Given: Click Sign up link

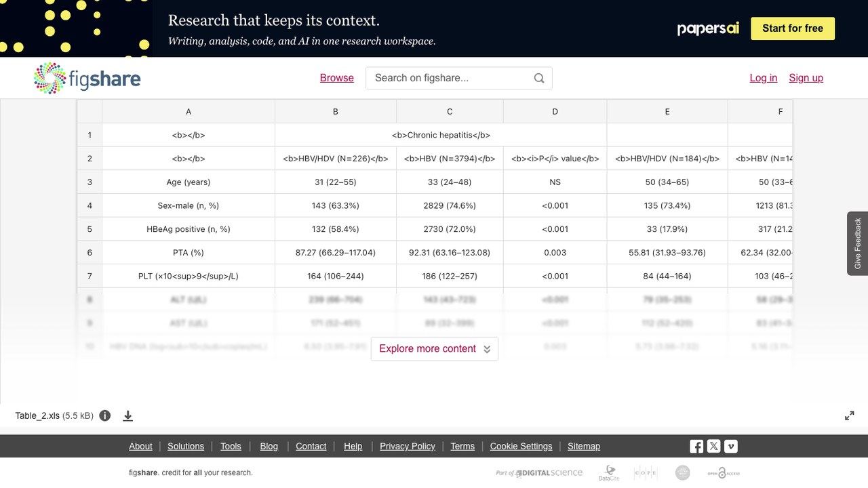Looking at the screenshot, I should point(806,78).
